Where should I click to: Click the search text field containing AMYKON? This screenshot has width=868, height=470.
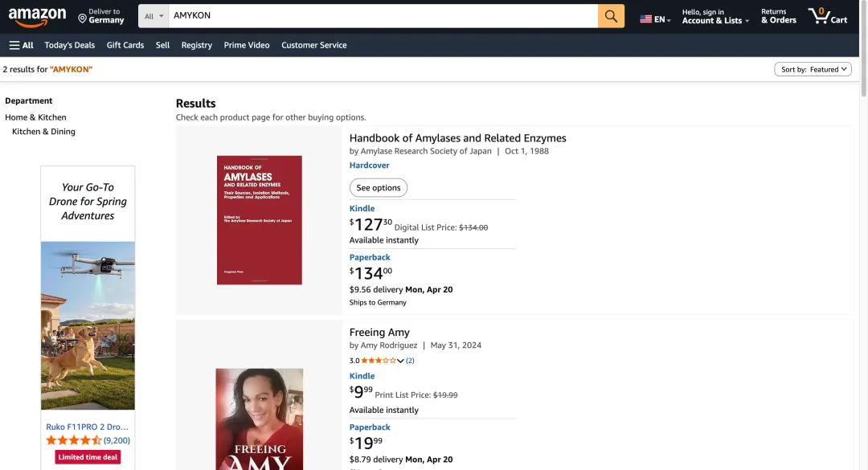[382, 16]
